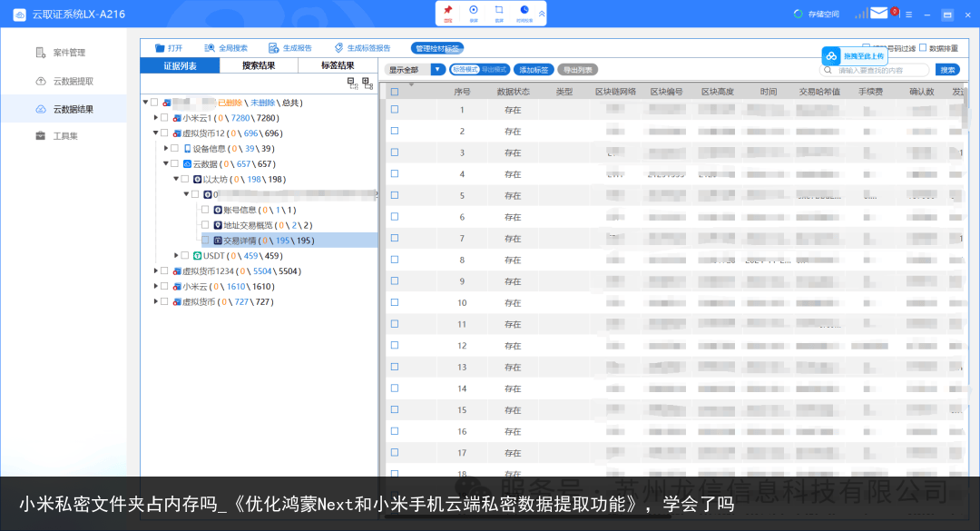980x531 pixels.
Task: Tick the 小米云1 tree checkbox
Action: 164,118
